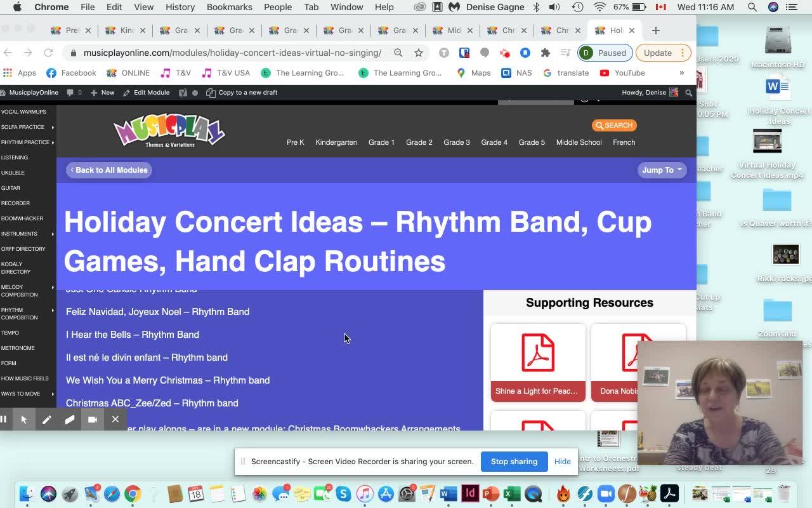Select the Screencastify pen drawing tool
The width and height of the screenshot is (812, 508).
point(47,419)
